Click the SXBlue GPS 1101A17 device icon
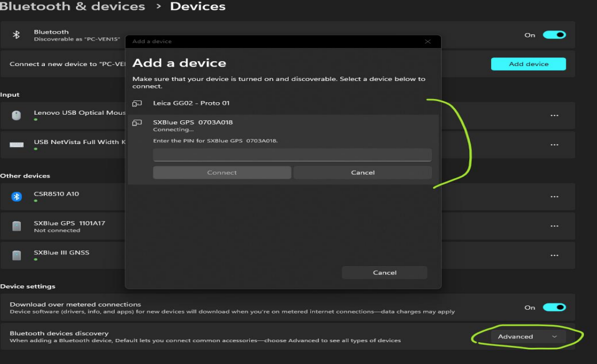 tap(16, 226)
